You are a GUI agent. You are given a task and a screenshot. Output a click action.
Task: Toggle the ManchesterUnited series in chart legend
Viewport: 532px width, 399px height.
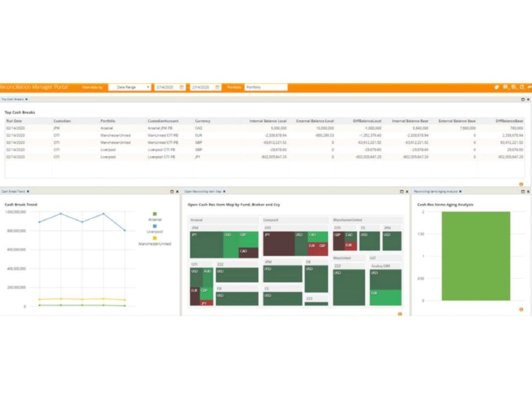point(155,241)
